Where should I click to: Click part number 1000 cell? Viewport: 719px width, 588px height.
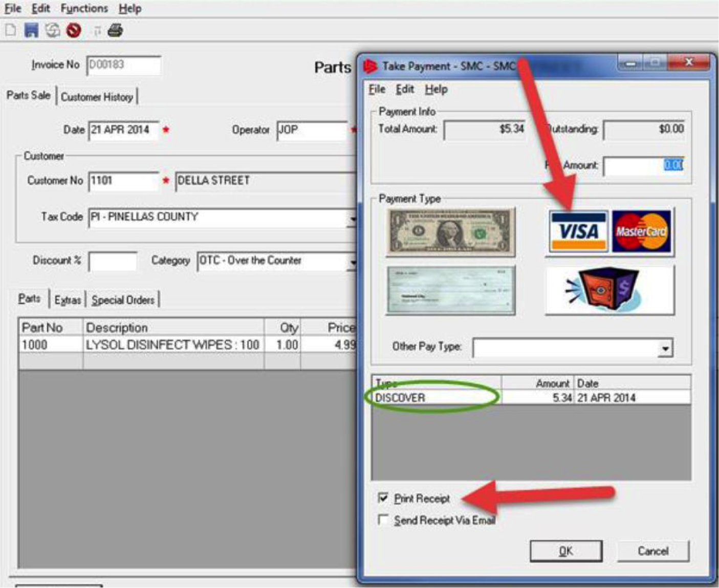pyautogui.click(x=51, y=345)
